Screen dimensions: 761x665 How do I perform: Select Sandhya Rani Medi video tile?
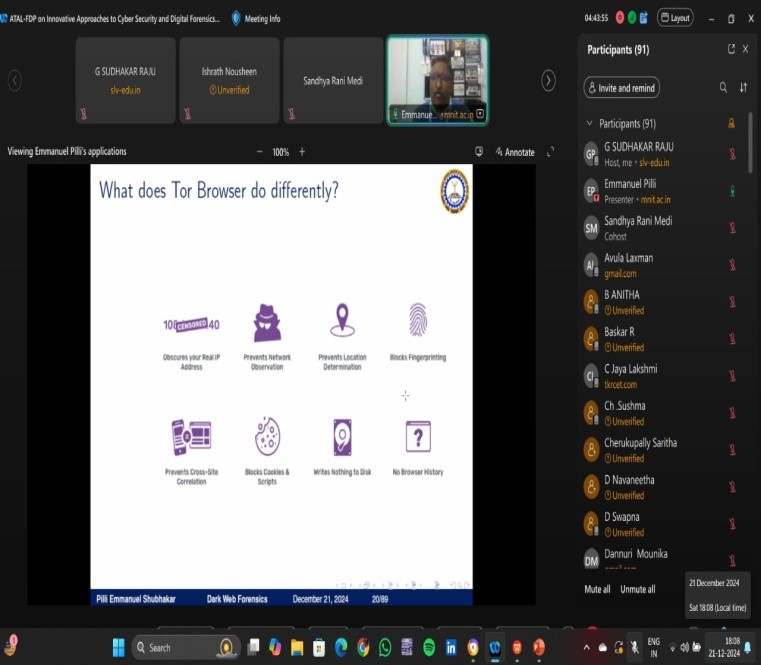333,80
